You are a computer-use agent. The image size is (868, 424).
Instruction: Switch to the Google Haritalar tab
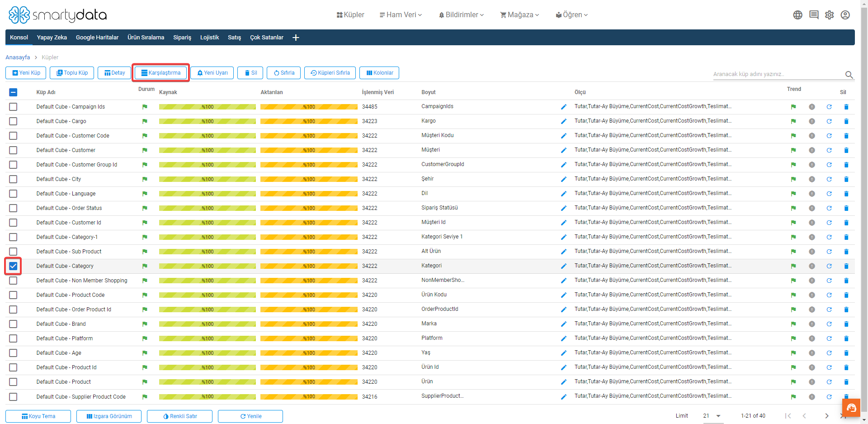(x=97, y=38)
